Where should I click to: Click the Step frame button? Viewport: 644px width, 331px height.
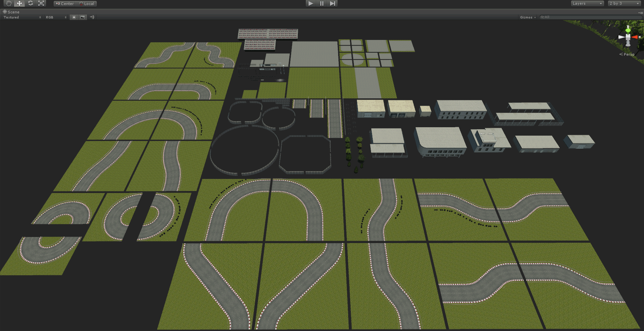click(332, 3)
